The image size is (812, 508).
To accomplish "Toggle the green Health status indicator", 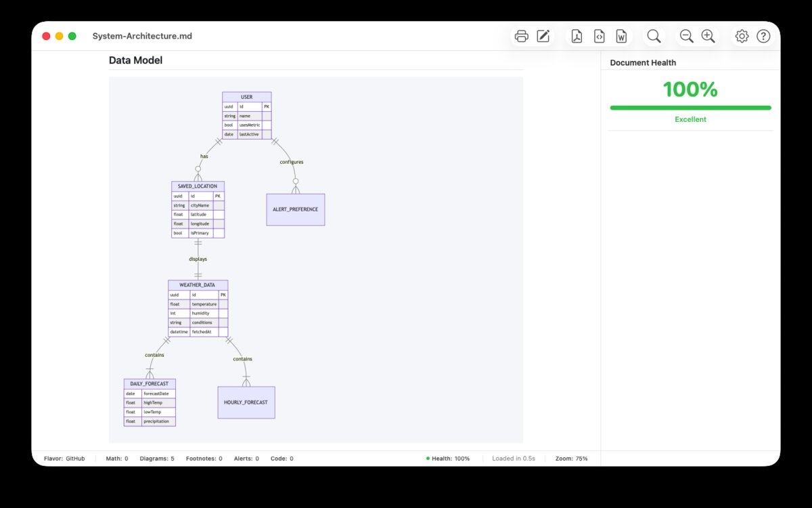I will point(427,458).
